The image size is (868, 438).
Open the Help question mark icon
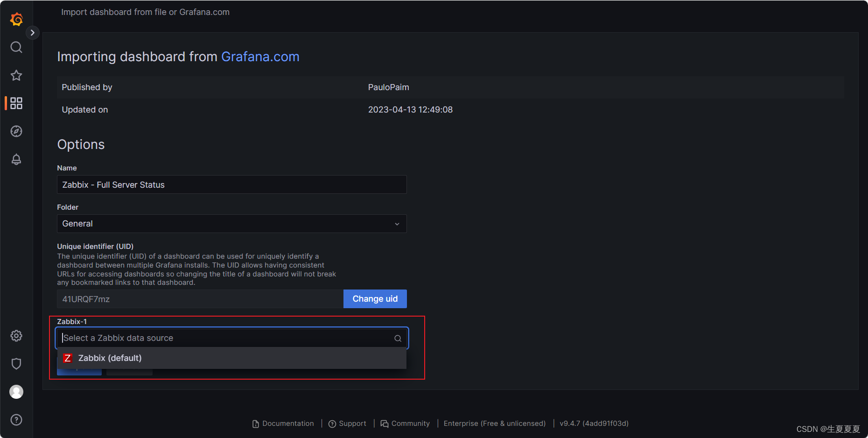16,420
